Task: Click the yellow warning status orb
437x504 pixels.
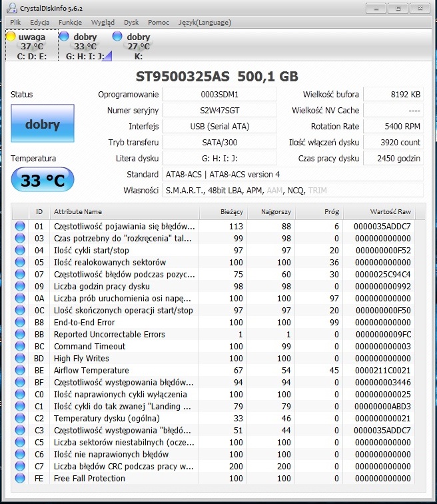Action: [11, 36]
